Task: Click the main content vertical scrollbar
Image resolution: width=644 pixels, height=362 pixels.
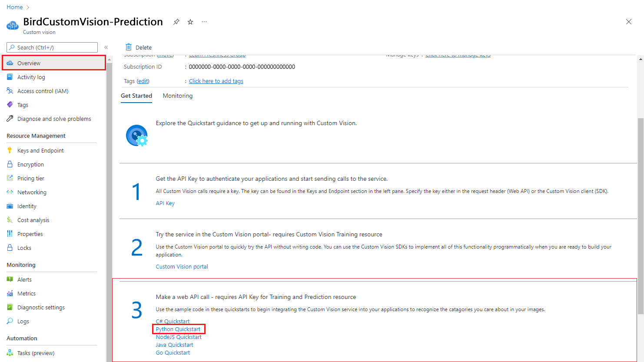Action: [641, 216]
